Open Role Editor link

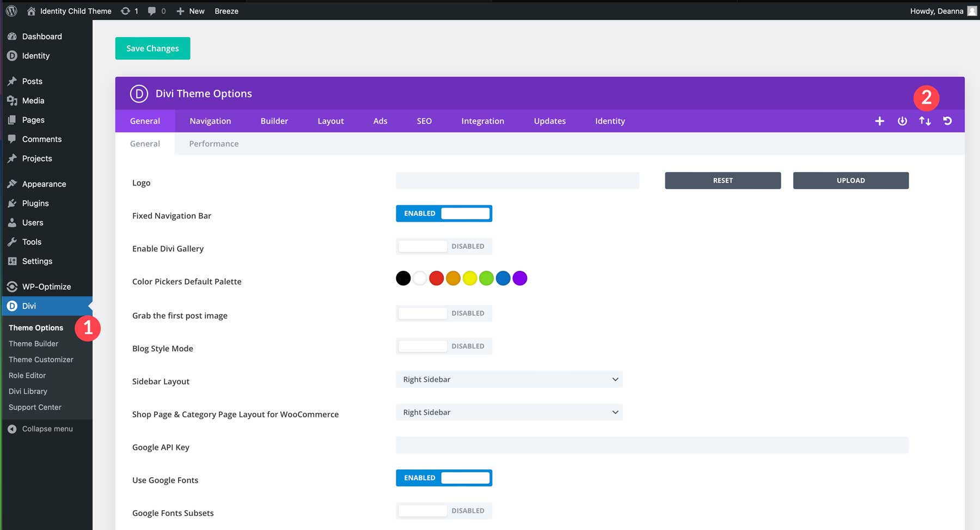(x=27, y=375)
